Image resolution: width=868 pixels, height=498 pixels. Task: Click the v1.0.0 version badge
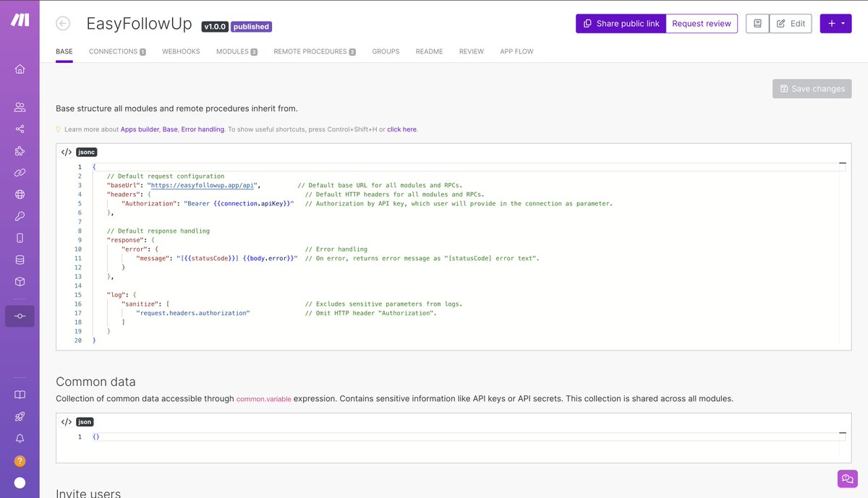[x=215, y=27]
